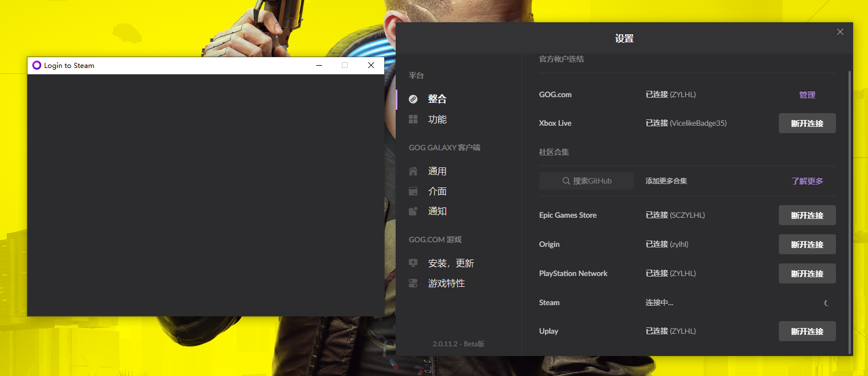Click the GOG GALAXY 客户端 sidebar heading

point(444,148)
